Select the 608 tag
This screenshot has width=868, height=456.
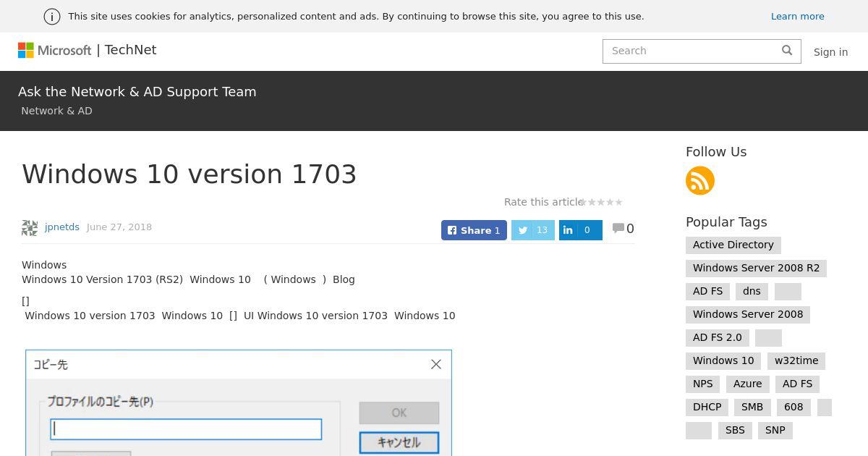(793, 407)
